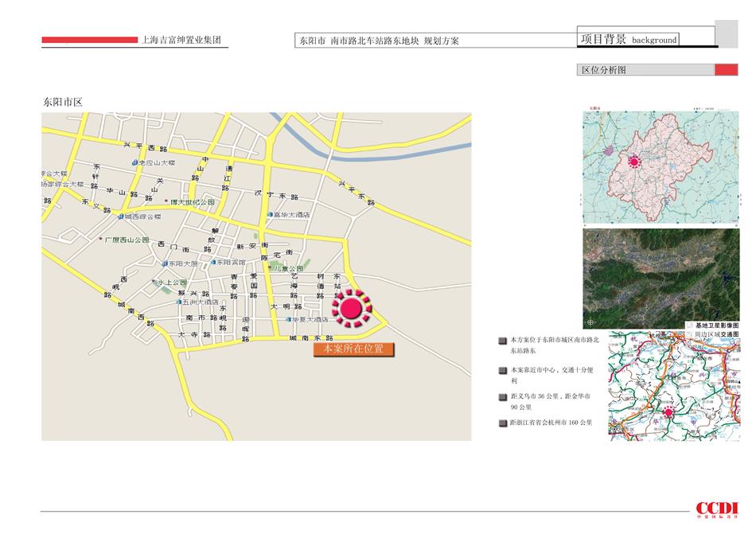The width and height of the screenshot is (756, 534).
Task: Click the road label 城南东路
Action: pyautogui.click(x=311, y=338)
